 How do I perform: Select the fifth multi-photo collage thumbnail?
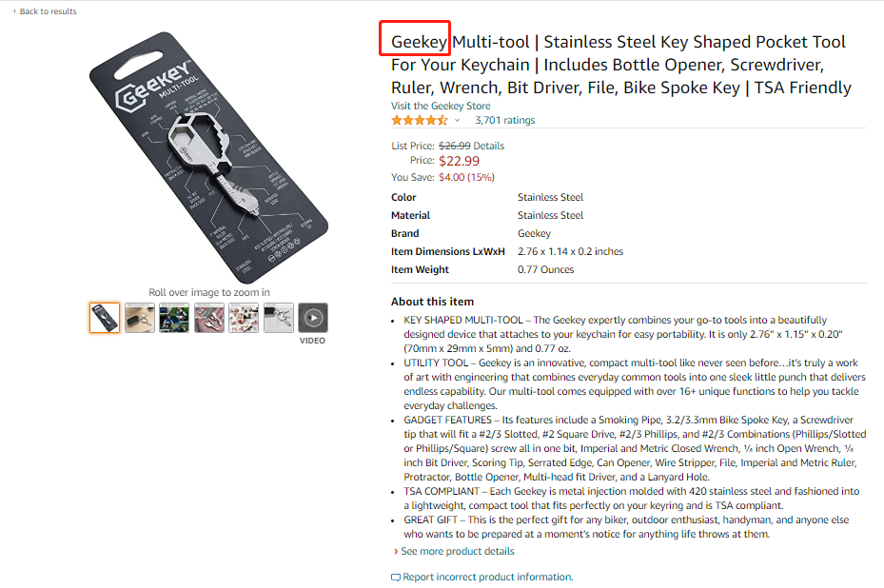click(x=244, y=318)
